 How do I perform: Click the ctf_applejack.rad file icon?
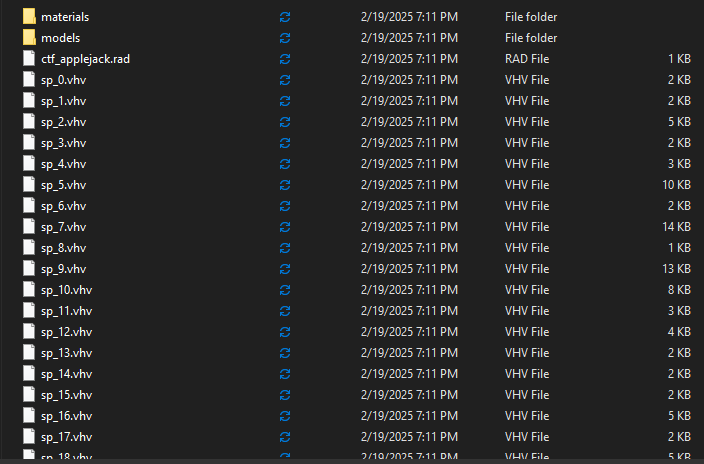pyautogui.click(x=29, y=59)
